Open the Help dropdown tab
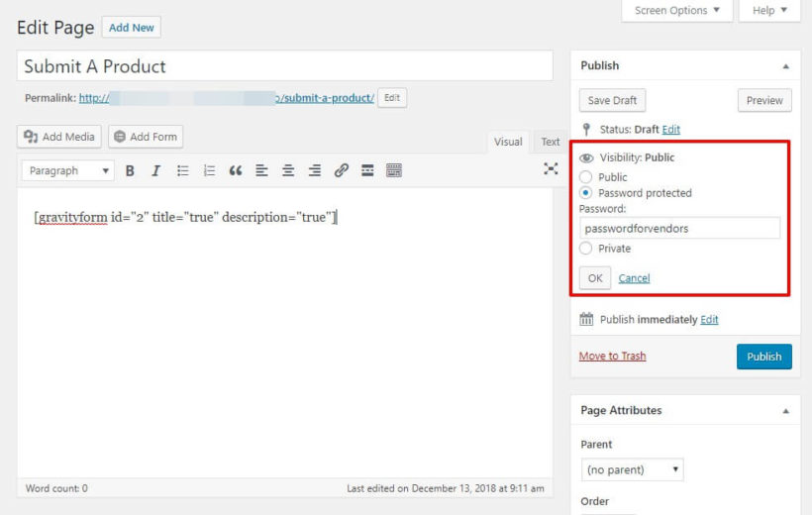The height and width of the screenshot is (515, 812). pyautogui.click(x=769, y=10)
